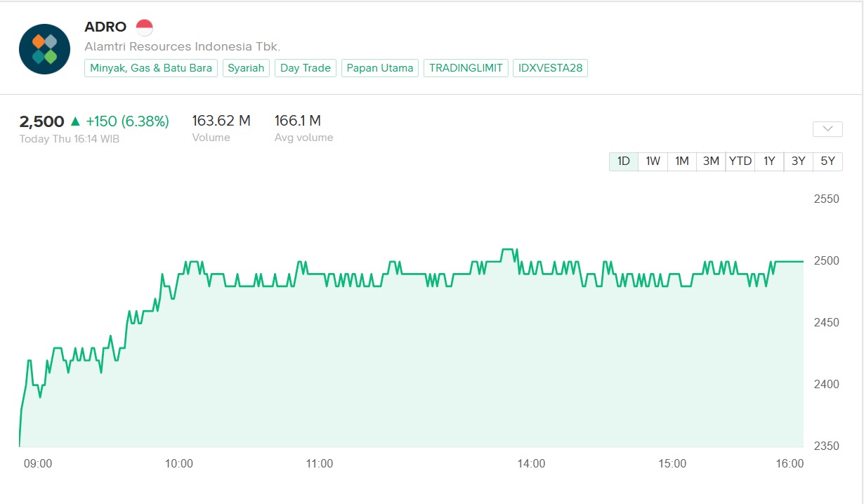
Task: Open the Minyak, Gas & Batu Bara tag
Action: pos(151,68)
